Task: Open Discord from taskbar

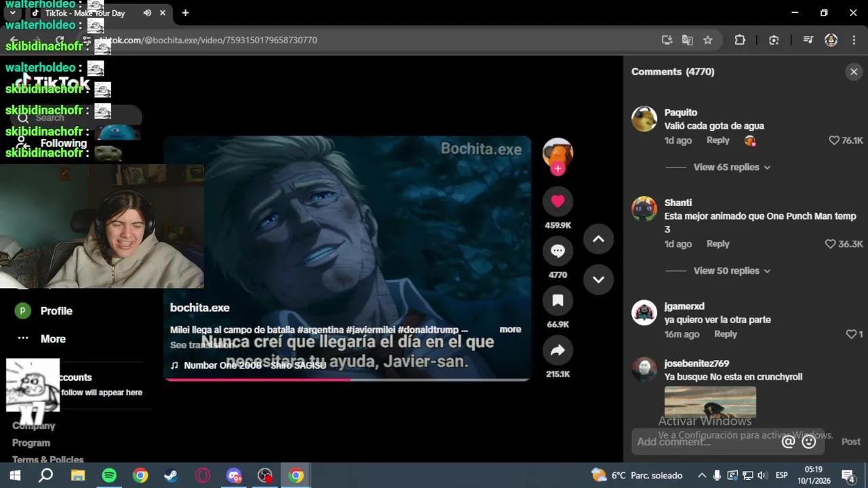Action: point(234,476)
